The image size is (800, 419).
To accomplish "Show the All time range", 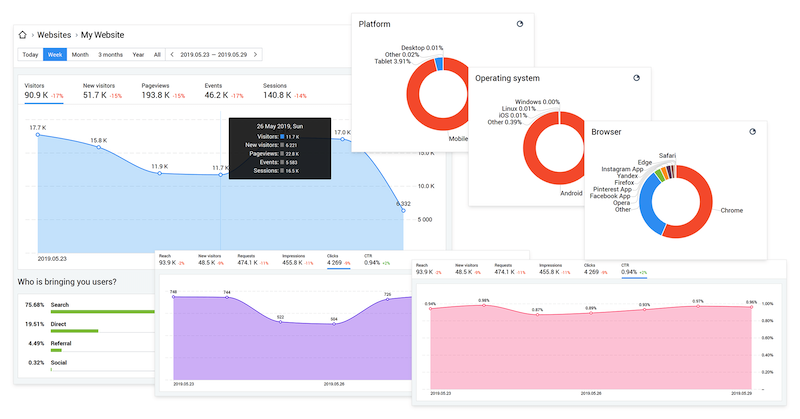I will pos(157,55).
